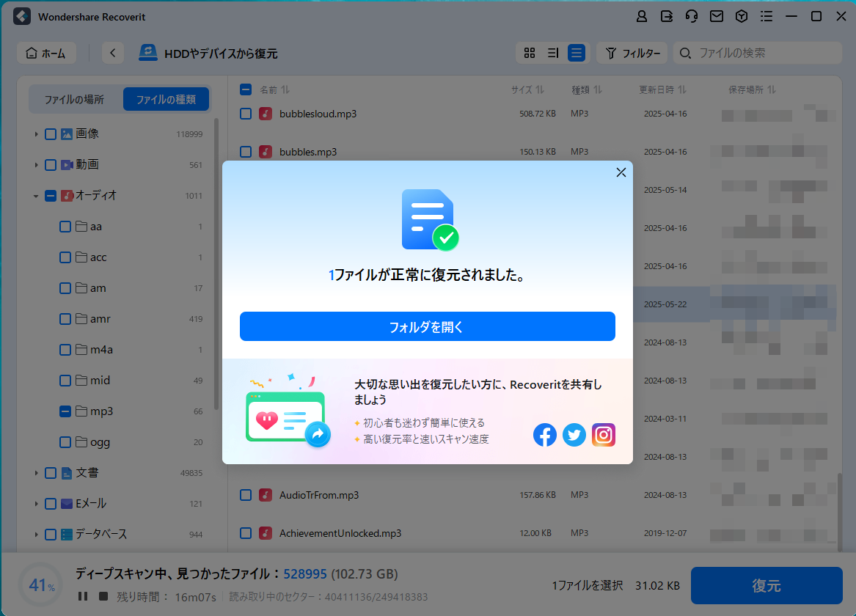Check the ogg folder checkbox

[x=65, y=442]
